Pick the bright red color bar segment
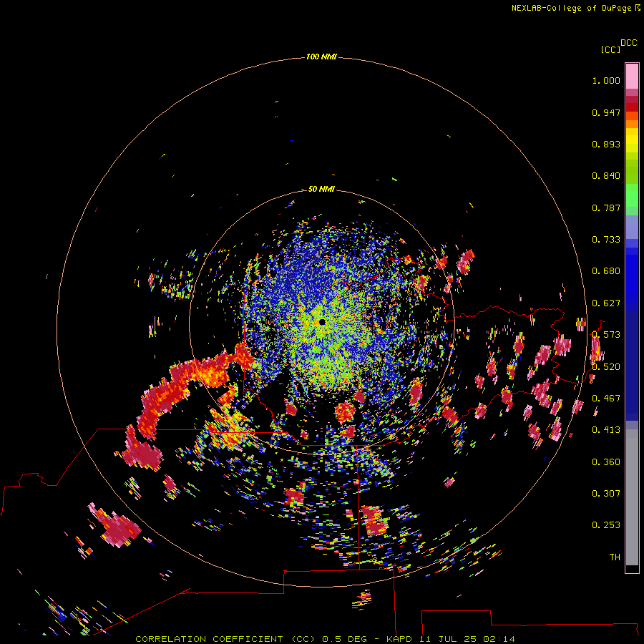The width and height of the screenshot is (644, 644). pyautogui.click(x=632, y=107)
